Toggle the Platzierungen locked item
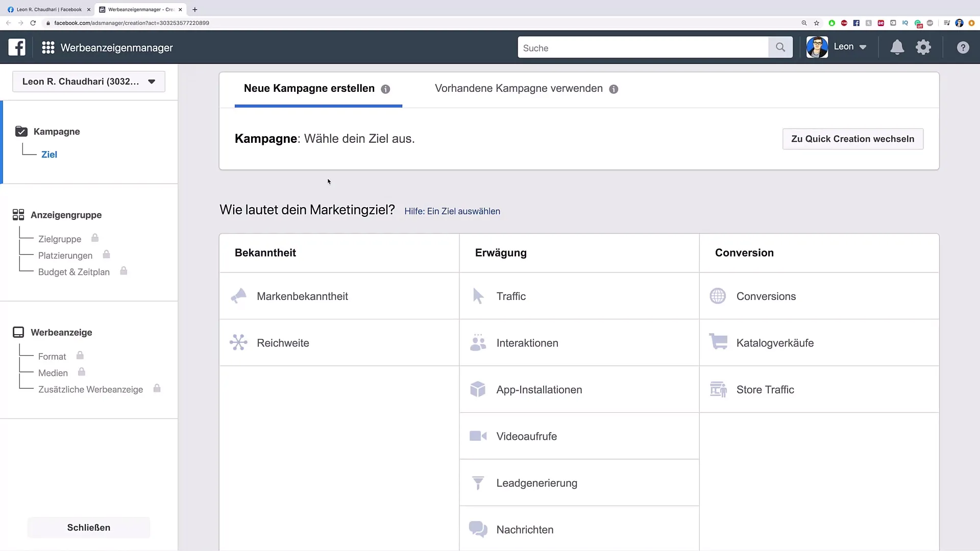980x551 pixels. point(65,255)
